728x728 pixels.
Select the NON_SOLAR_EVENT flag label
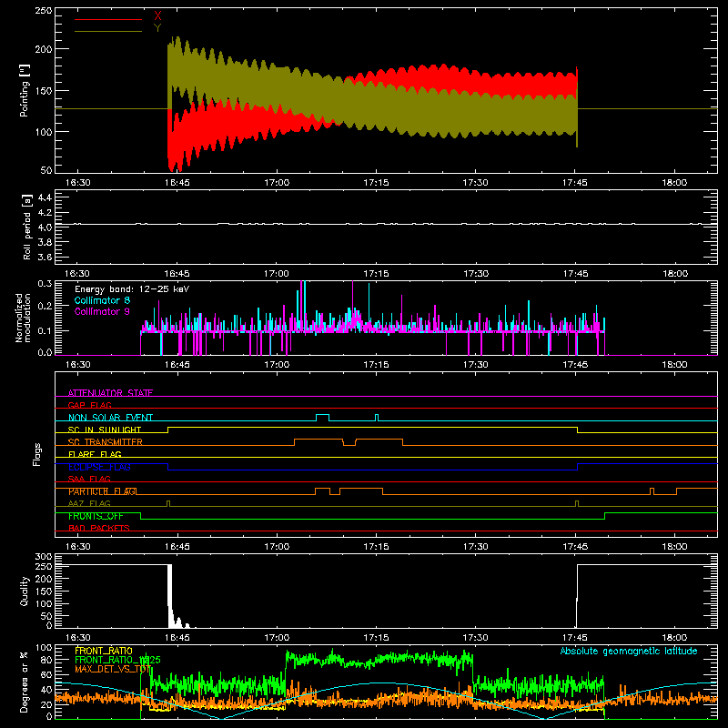click(110, 418)
